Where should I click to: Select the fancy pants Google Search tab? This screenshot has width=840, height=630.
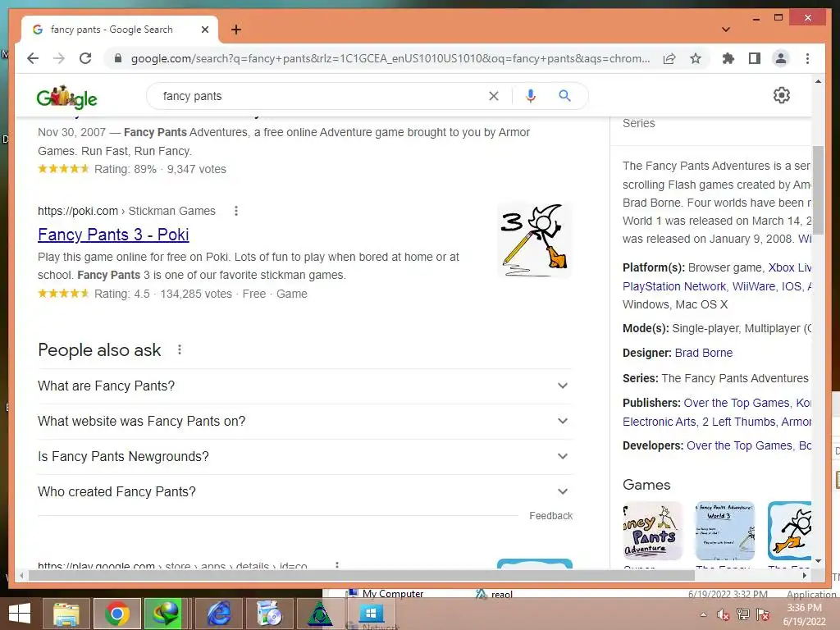(120, 30)
